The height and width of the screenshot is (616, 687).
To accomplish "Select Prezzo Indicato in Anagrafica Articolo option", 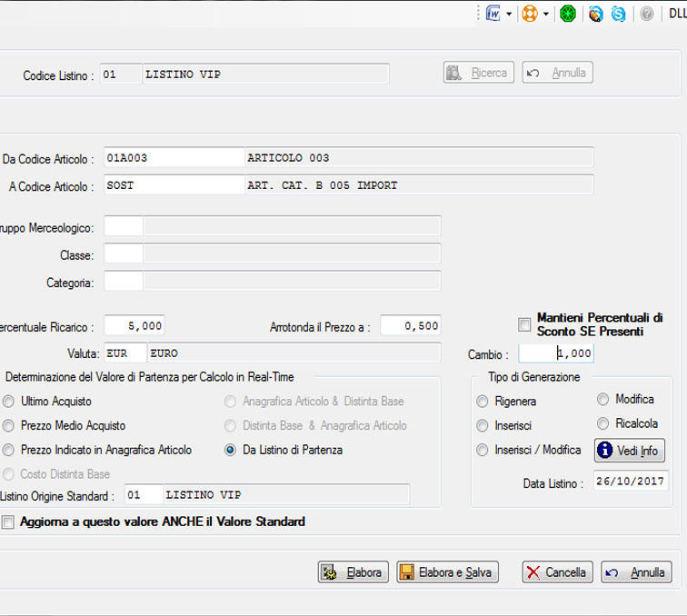I will (8, 450).
